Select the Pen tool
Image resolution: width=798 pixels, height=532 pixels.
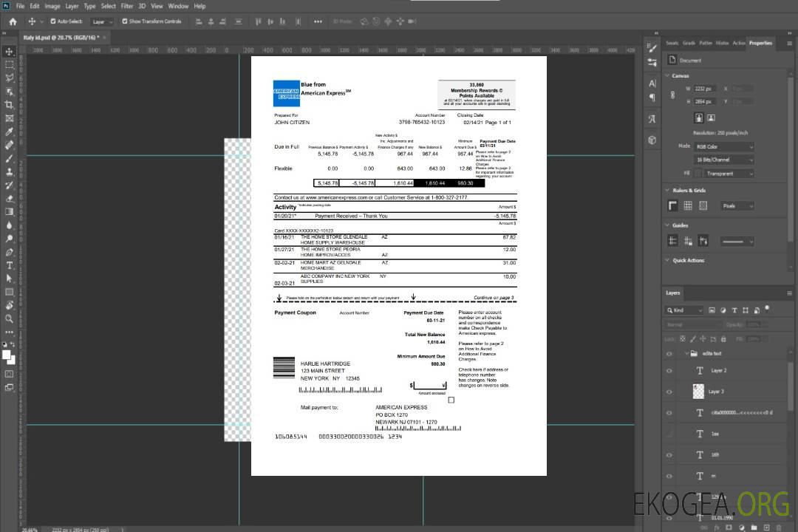9,252
